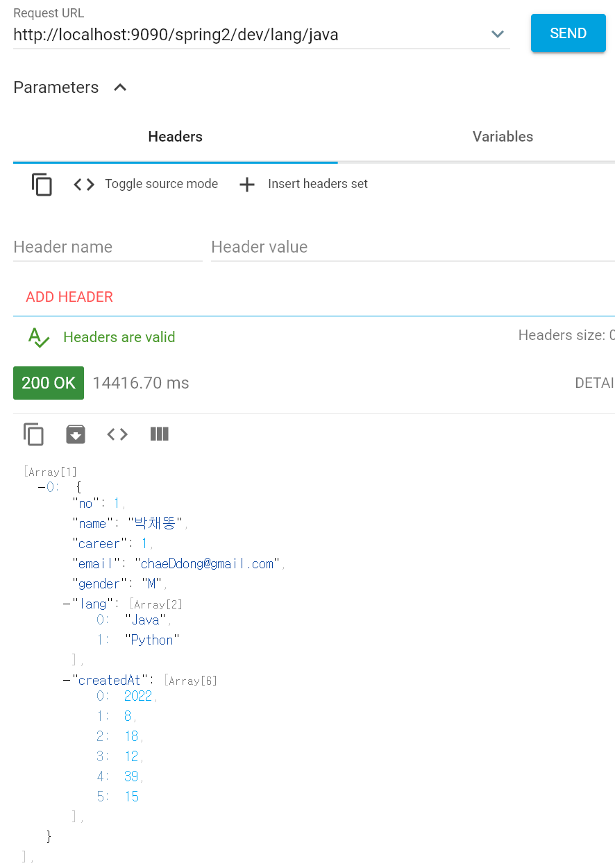
Task: Click ADD HEADER
Action: [69, 297]
